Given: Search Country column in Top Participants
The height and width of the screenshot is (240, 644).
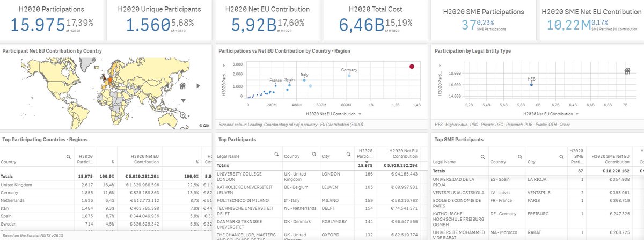Looking at the screenshot, I should 313,154.
